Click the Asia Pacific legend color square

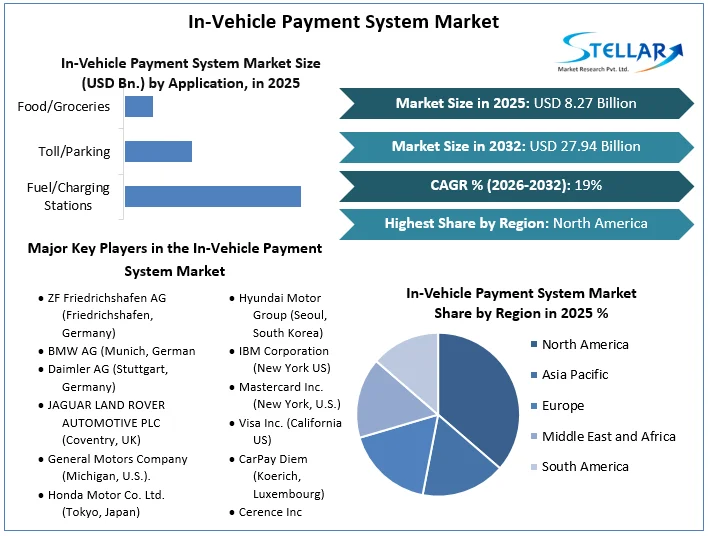click(534, 375)
